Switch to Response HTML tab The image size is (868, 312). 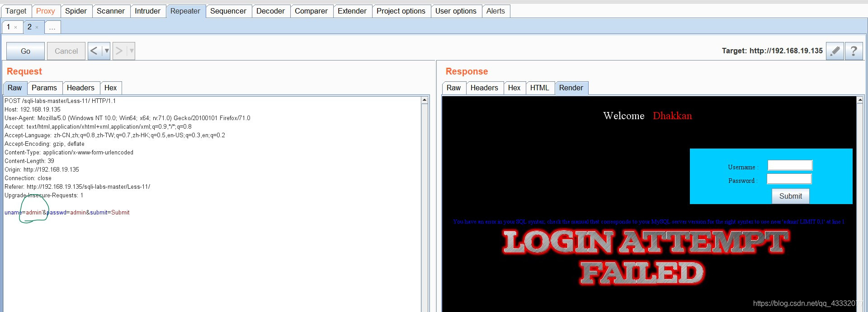(x=540, y=88)
